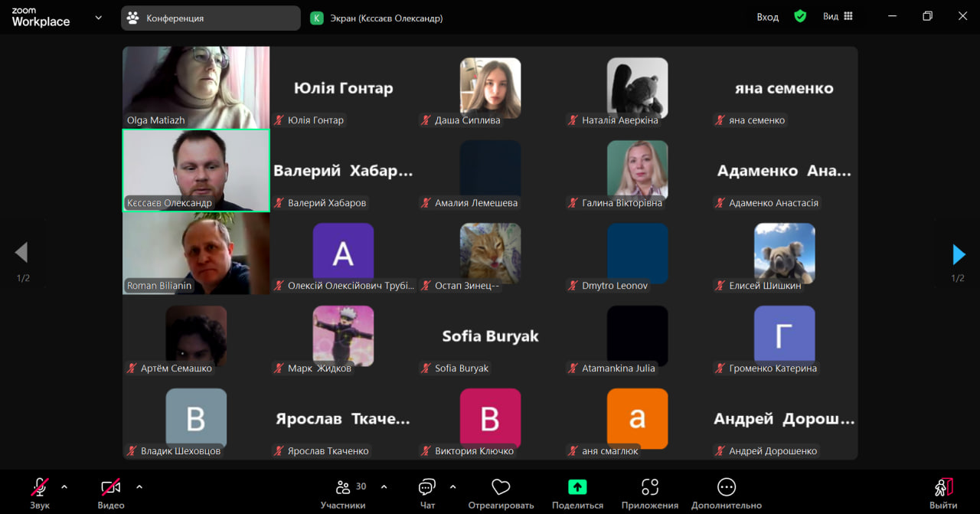The height and width of the screenshot is (514, 980).
Task: Expand chat options arrow beside Чат
Action: 452,486
